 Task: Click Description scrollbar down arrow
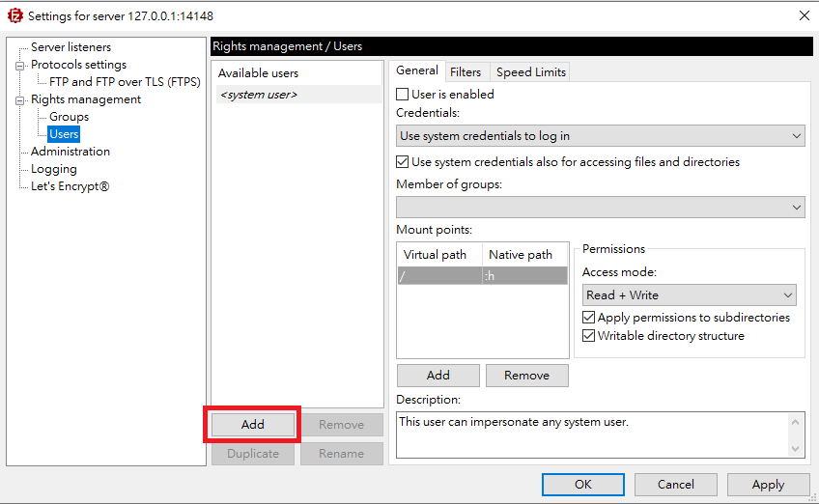796,449
